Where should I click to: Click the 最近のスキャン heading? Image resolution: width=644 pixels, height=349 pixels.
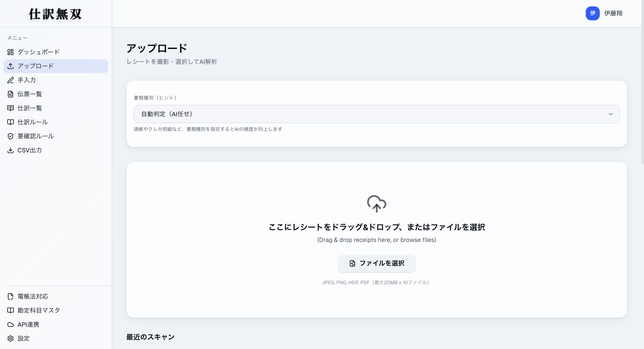pos(150,337)
